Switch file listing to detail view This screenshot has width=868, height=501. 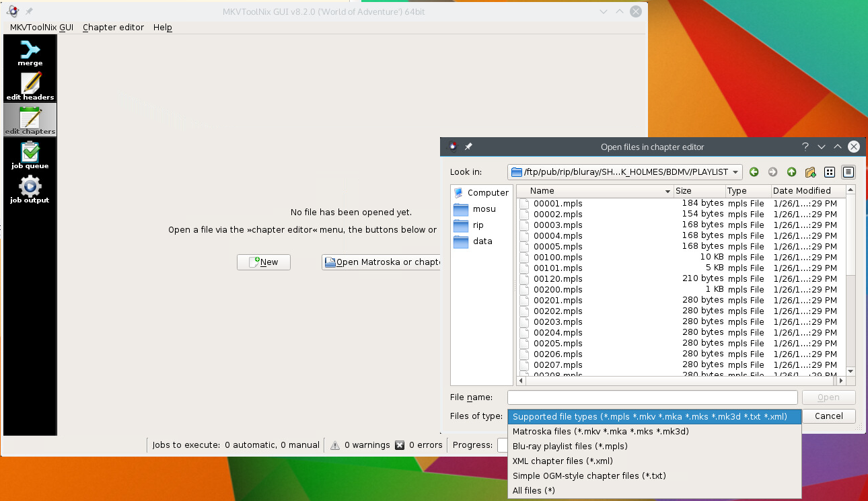[x=848, y=171]
